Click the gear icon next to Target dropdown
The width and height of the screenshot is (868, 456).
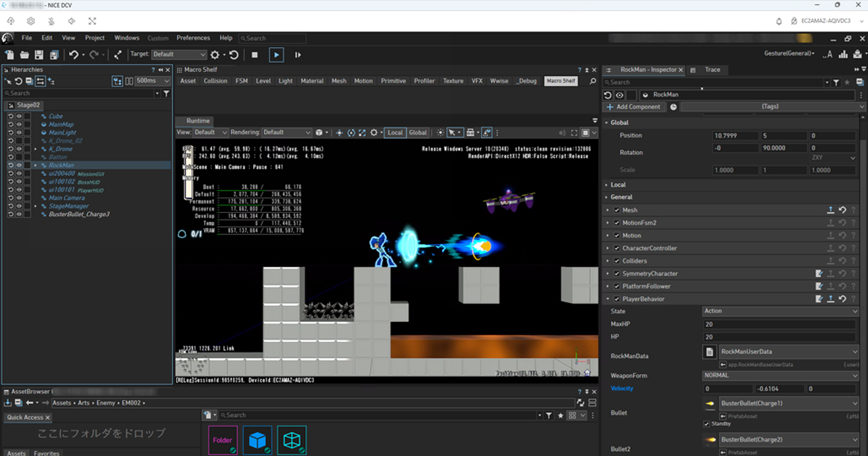click(215, 54)
